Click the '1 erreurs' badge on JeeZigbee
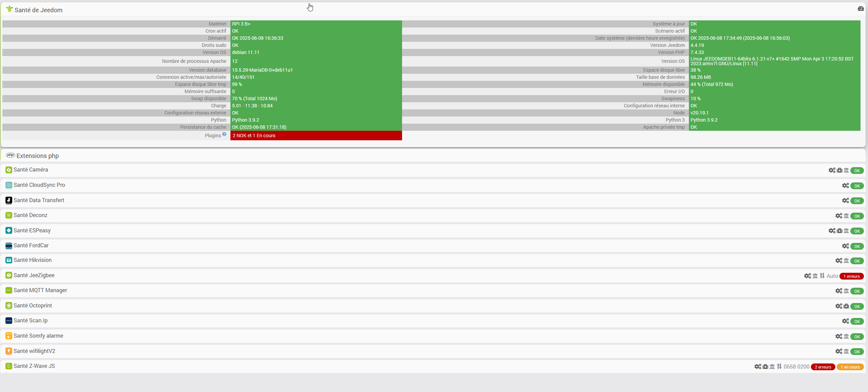 [851, 276]
